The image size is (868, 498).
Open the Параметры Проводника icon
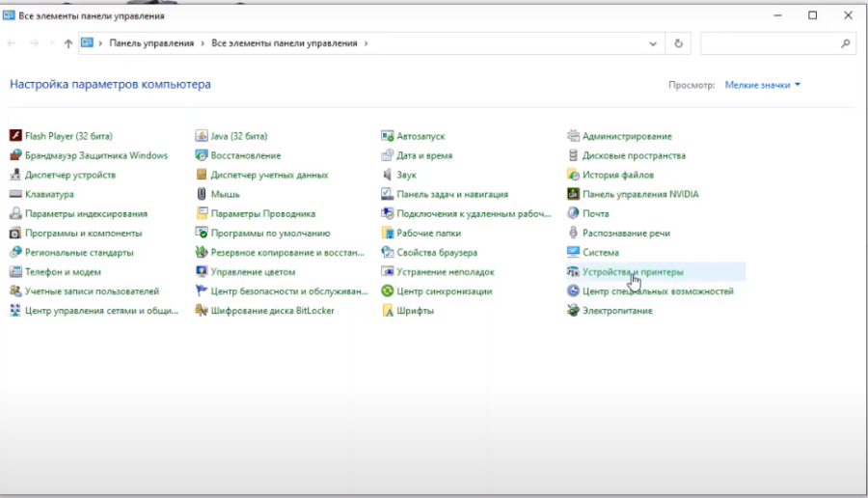(202, 213)
